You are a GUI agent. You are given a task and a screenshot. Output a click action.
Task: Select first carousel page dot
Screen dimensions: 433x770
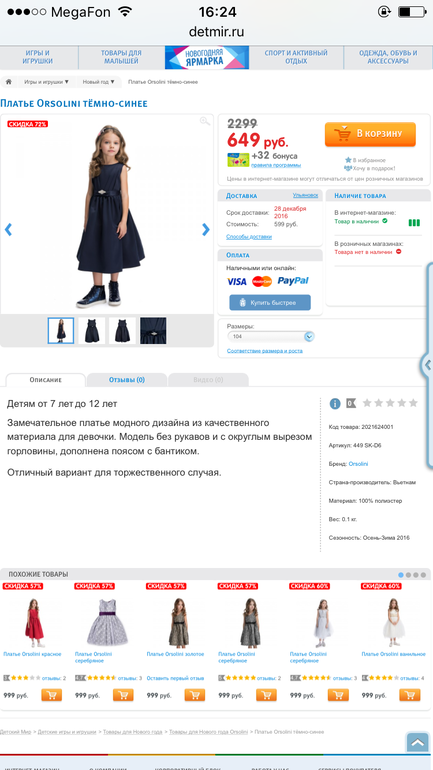pyautogui.click(x=401, y=575)
